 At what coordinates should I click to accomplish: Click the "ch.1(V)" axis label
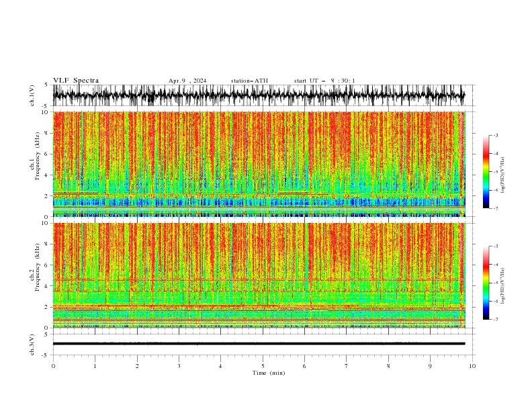[x=32, y=95]
